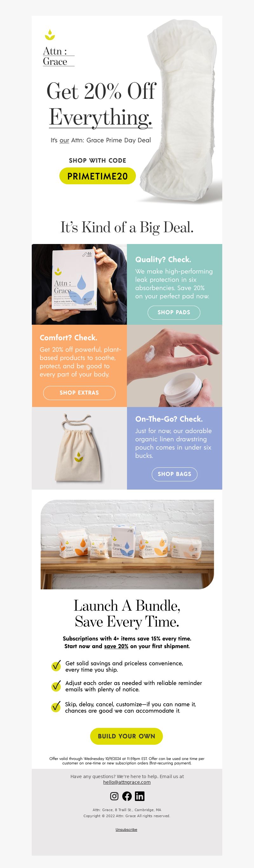Open the Facebook icon in footer
Image resolution: width=254 pixels, height=868 pixels.
click(x=127, y=796)
